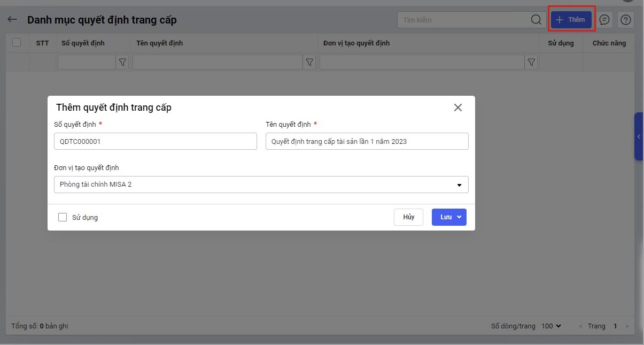644x345 pixels.
Task: Click filter icon for Đơn vị tạo quyết định
Action: point(531,63)
